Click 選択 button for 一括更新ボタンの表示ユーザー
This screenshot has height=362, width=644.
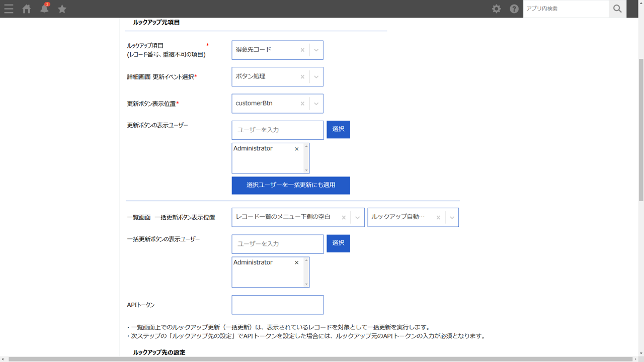(338, 243)
